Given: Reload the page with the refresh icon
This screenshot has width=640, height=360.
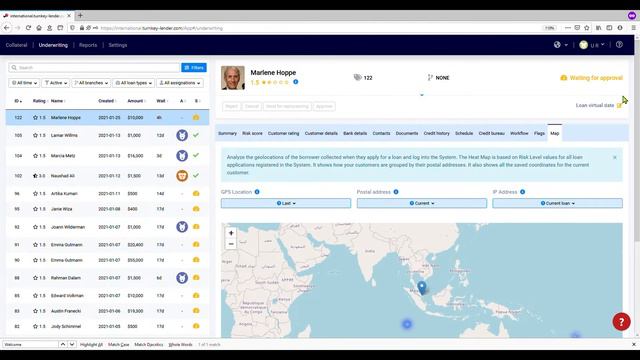Looking at the screenshot, I should coord(28,28).
